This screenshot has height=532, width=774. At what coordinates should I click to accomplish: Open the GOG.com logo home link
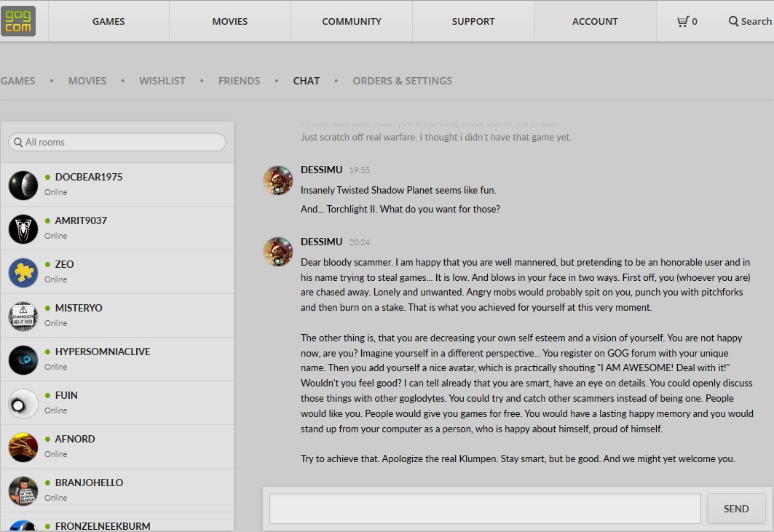coord(18,21)
